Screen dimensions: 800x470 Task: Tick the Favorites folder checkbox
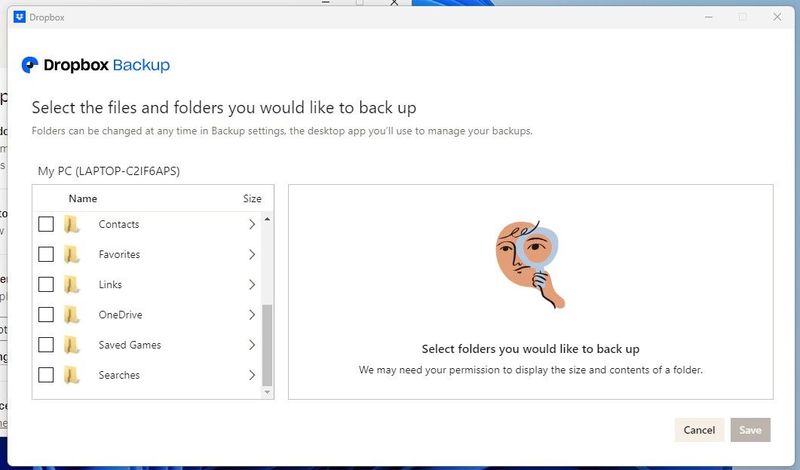[46, 254]
